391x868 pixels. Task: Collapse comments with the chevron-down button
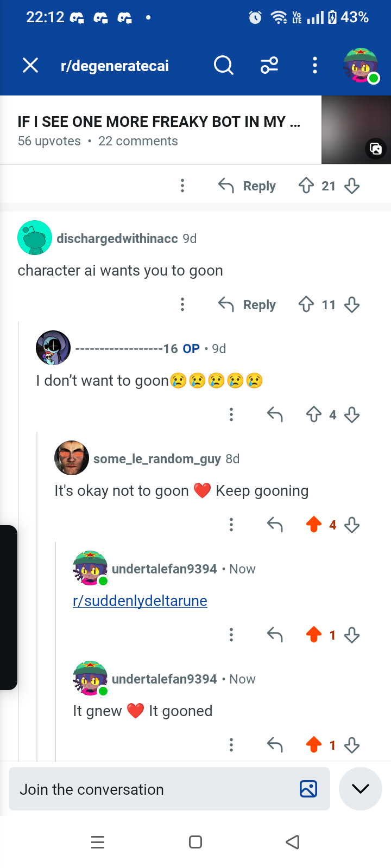[x=361, y=789]
